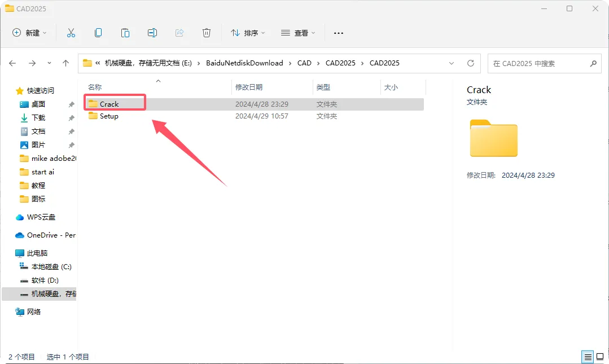Click Setup date 2024/4/29 10:57

click(262, 116)
